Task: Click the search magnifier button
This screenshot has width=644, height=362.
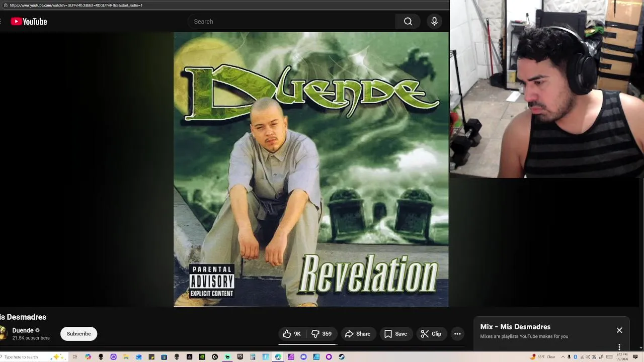Action: (x=408, y=22)
